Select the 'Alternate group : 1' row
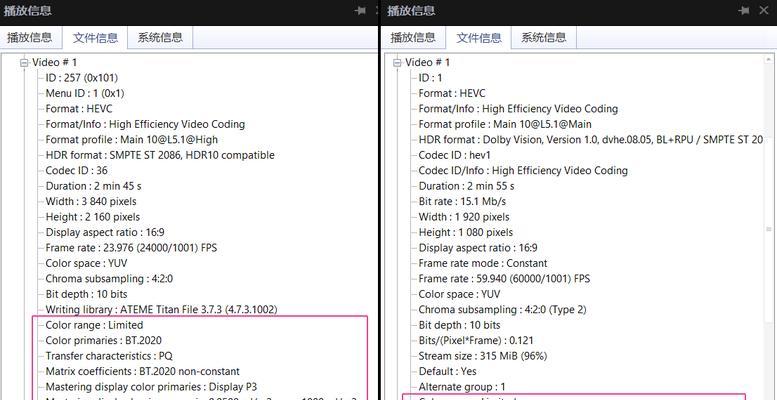 [x=462, y=387]
